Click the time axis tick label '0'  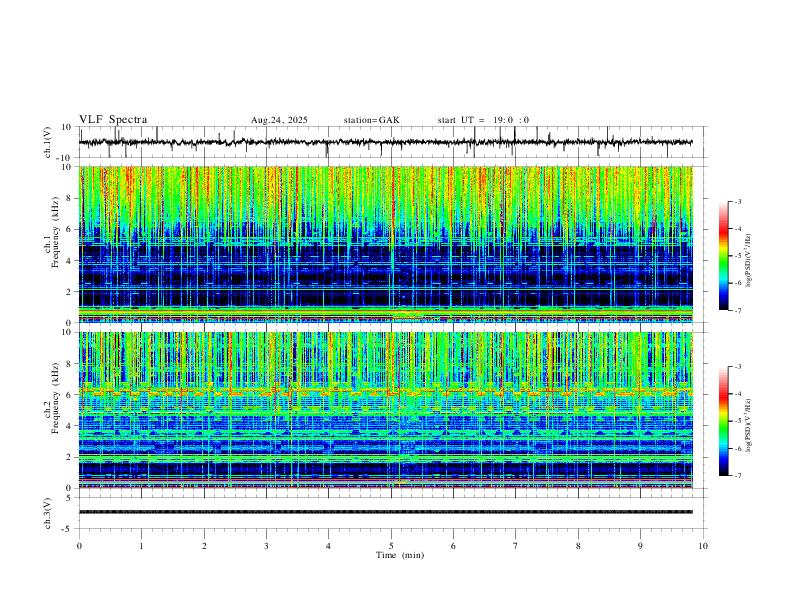click(79, 546)
